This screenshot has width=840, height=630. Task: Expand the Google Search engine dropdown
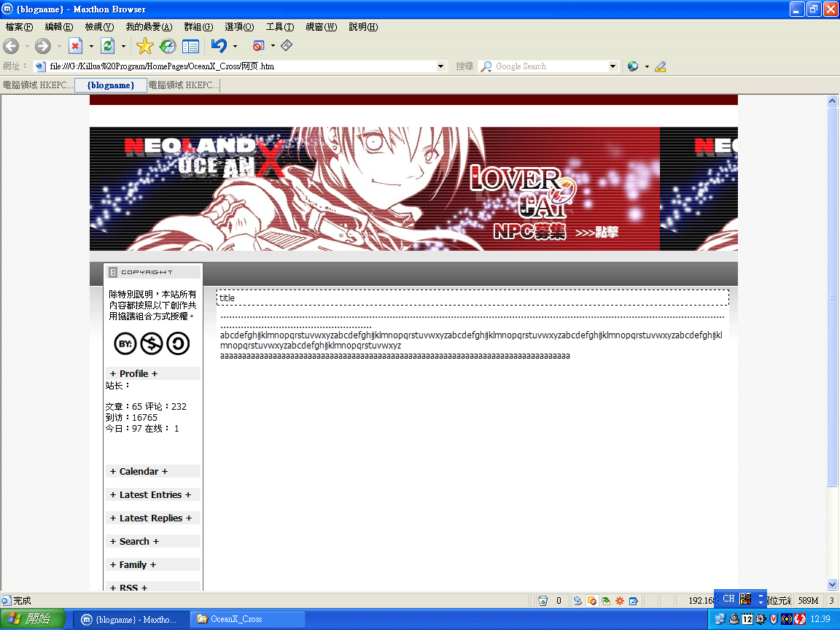[612, 66]
